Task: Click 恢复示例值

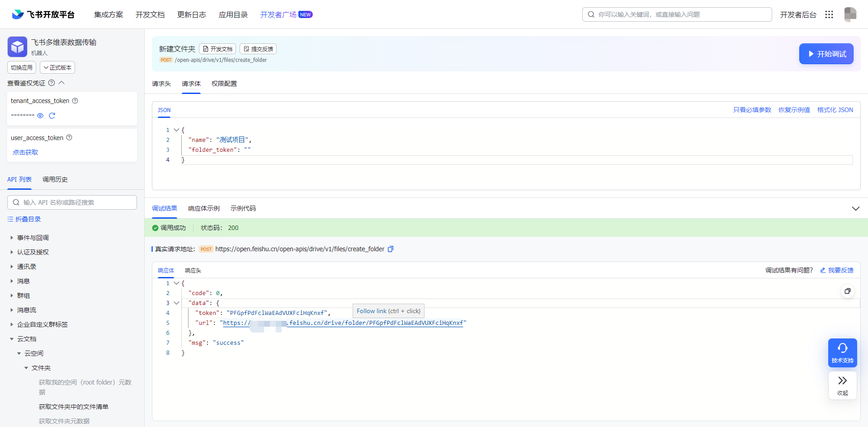Action: coord(794,110)
